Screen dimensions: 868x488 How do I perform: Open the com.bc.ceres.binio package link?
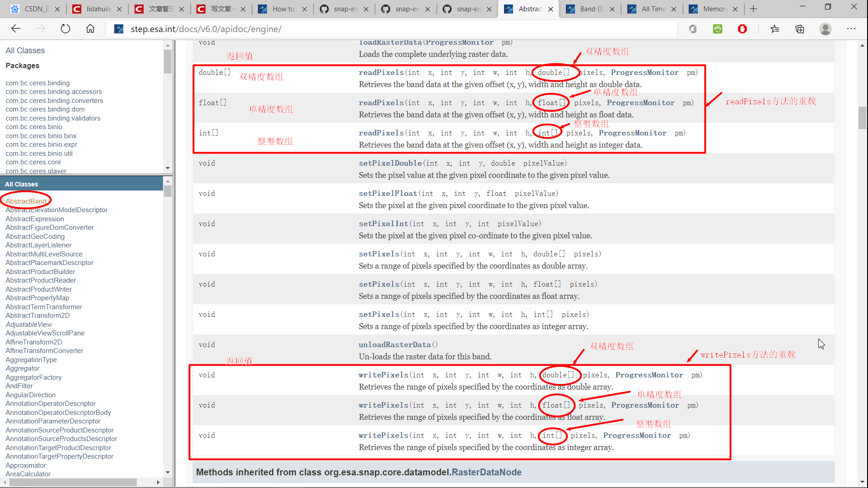point(34,127)
